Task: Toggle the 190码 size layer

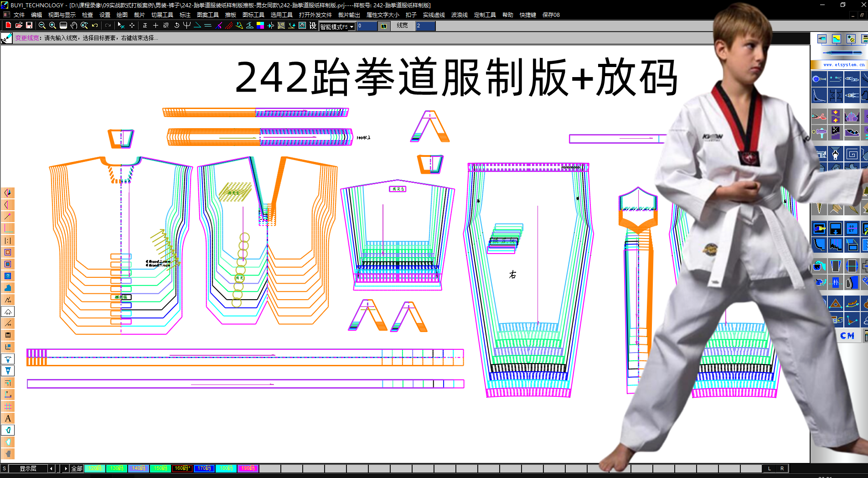Action: coord(248,468)
